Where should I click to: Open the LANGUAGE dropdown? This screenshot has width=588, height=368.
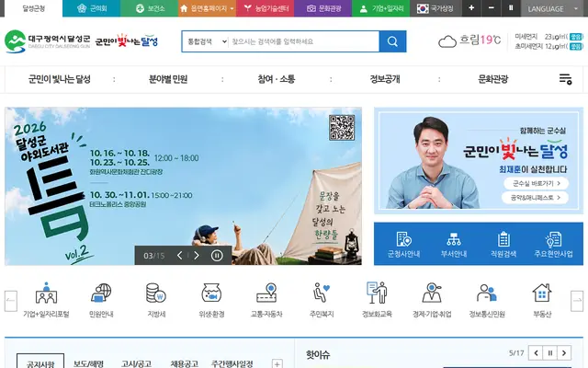point(554,8)
